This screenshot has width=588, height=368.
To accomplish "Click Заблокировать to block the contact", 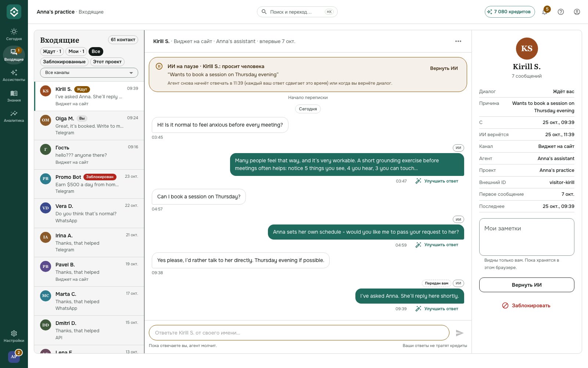I will (527, 305).
